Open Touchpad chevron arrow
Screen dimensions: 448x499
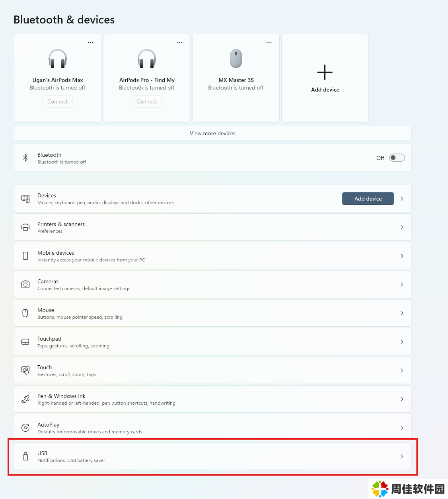tap(402, 342)
